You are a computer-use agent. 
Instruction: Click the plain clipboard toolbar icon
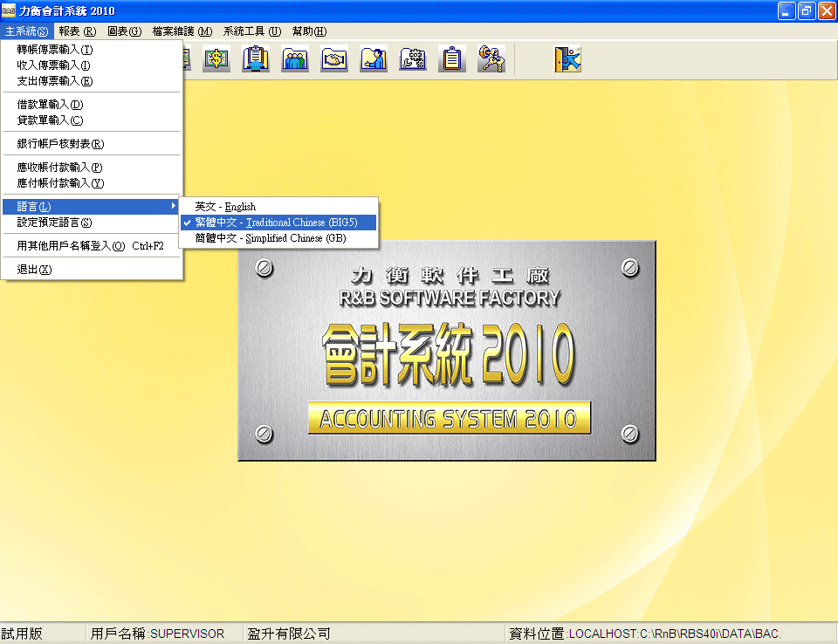click(x=452, y=58)
